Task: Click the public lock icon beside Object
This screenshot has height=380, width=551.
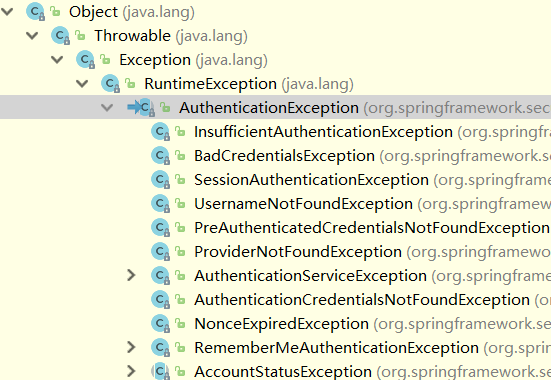Action: tap(55, 12)
